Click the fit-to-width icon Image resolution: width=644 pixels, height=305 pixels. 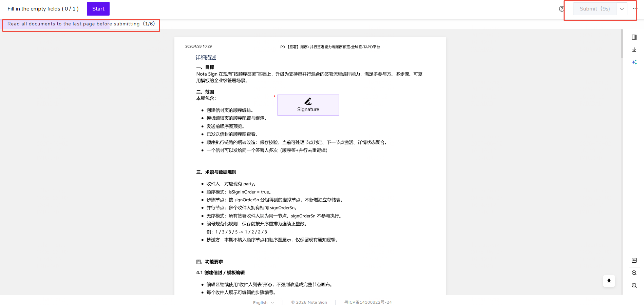coord(634,260)
